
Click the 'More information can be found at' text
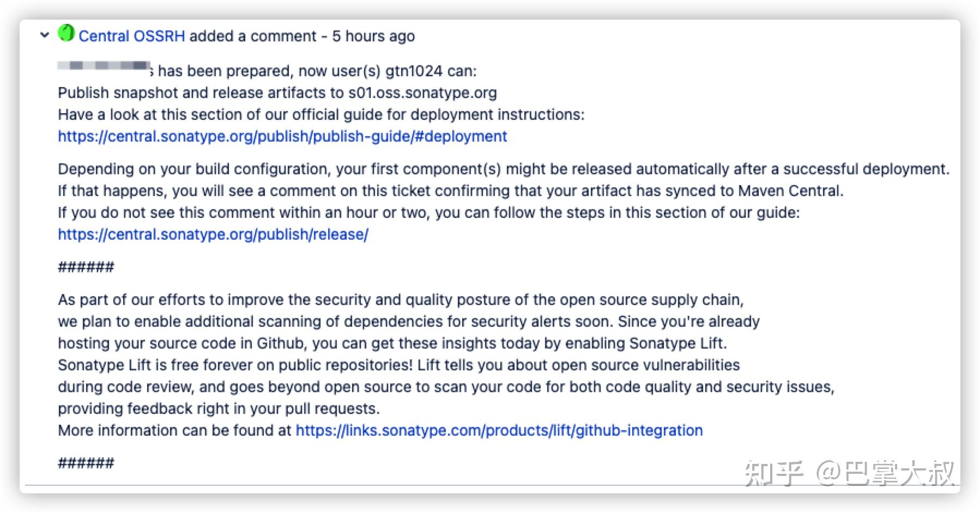click(x=174, y=430)
